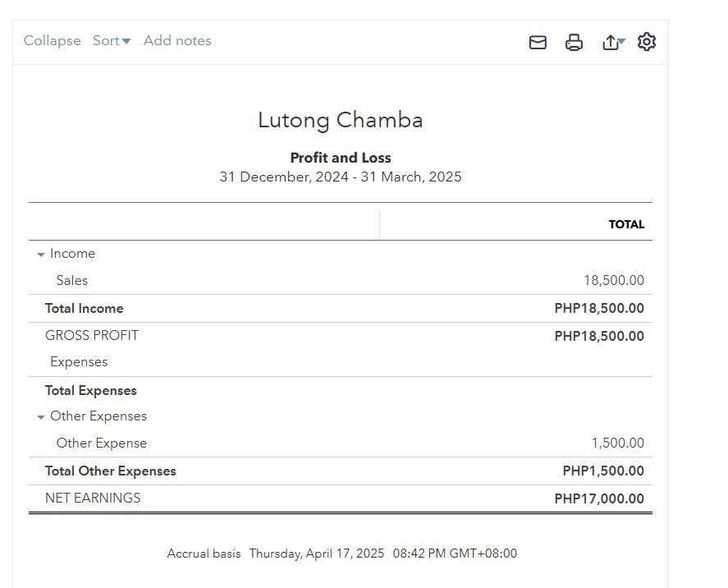Viewport: 728px width, 588px height.
Task: Open the Sales amount 18,500.00
Action: 614,281
